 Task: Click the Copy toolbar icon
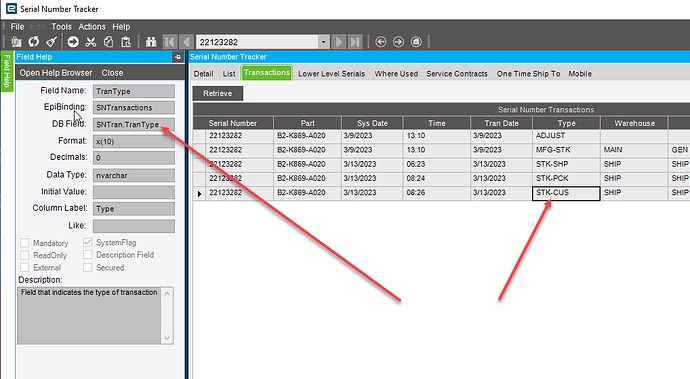pos(108,42)
